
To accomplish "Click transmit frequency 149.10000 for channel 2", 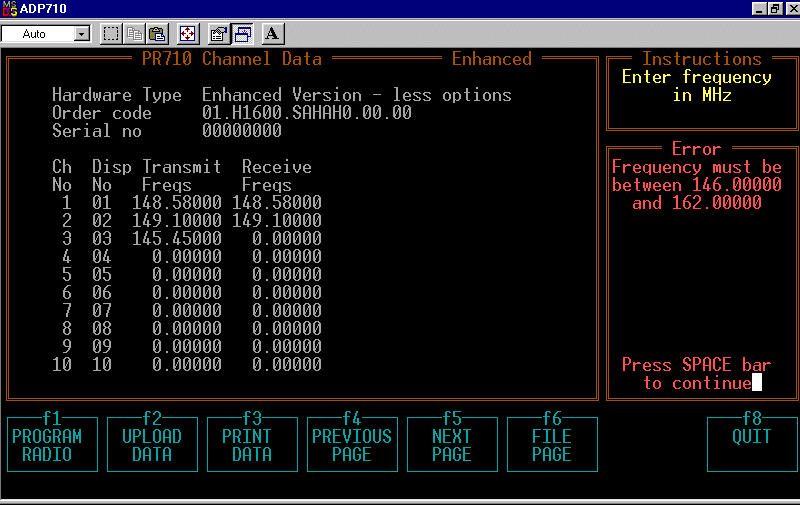I will click(x=177, y=220).
